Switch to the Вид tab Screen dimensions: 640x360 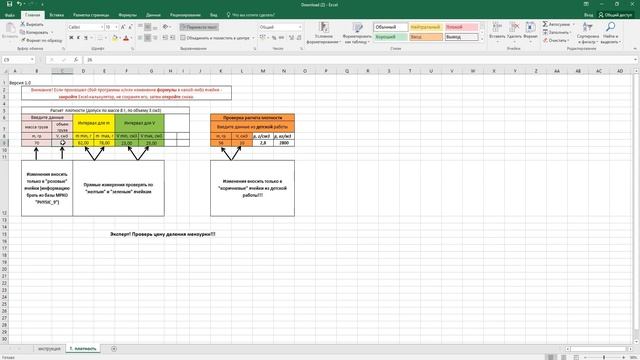click(213, 15)
